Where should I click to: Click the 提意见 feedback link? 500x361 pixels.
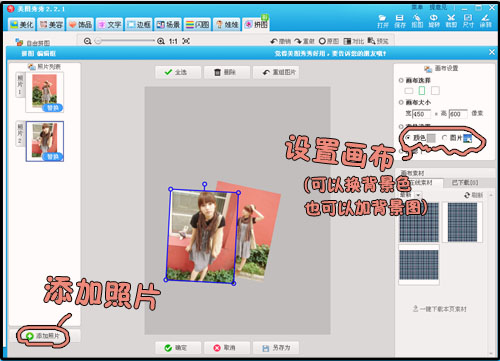438,7
